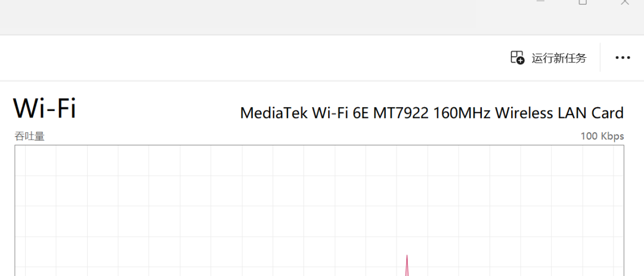Open the ellipsis more options menu
This screenshot has width=644, height=276.
pos(623,57)
